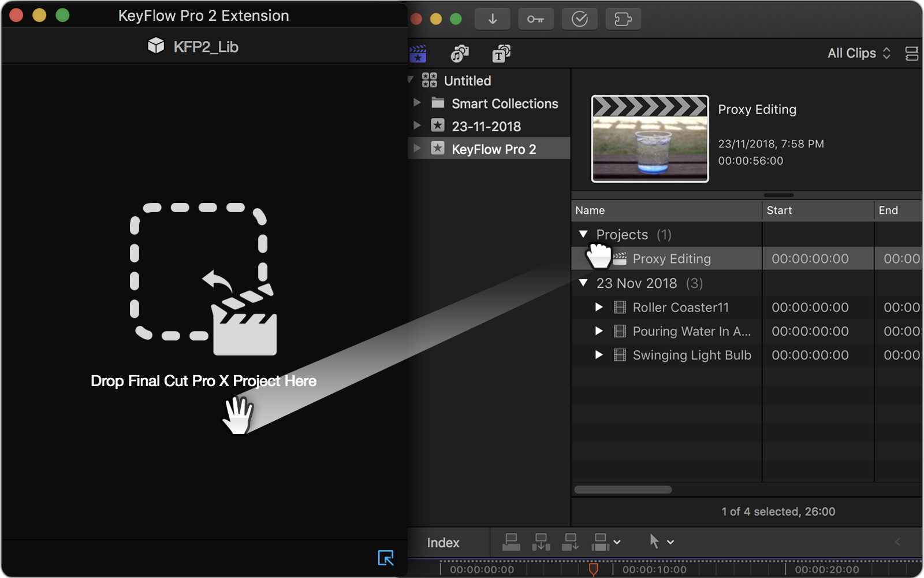
Task: Click the append clip edit icon
Action: 570,542
